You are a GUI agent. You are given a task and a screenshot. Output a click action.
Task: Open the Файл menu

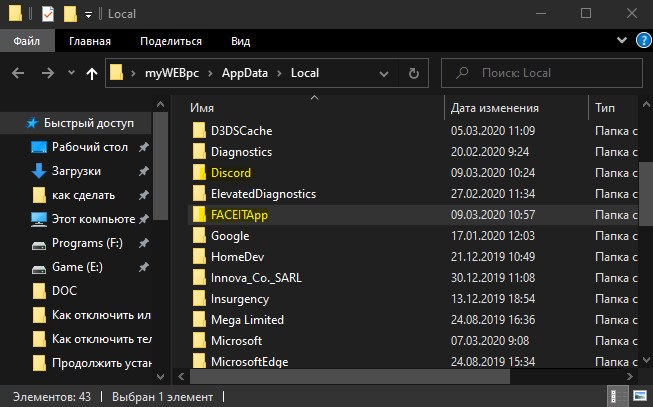click(27, 41)
